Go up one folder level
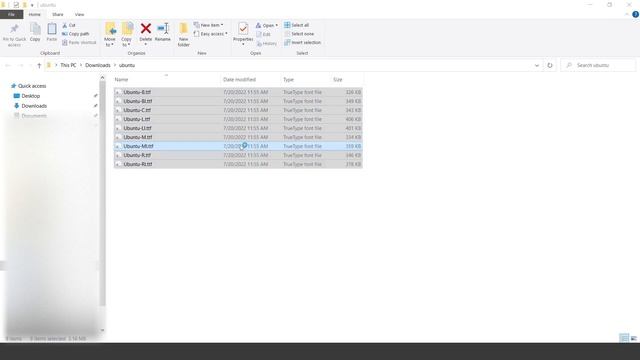The height and width of the screenshot is (360, 640). (x=39, y=65)
